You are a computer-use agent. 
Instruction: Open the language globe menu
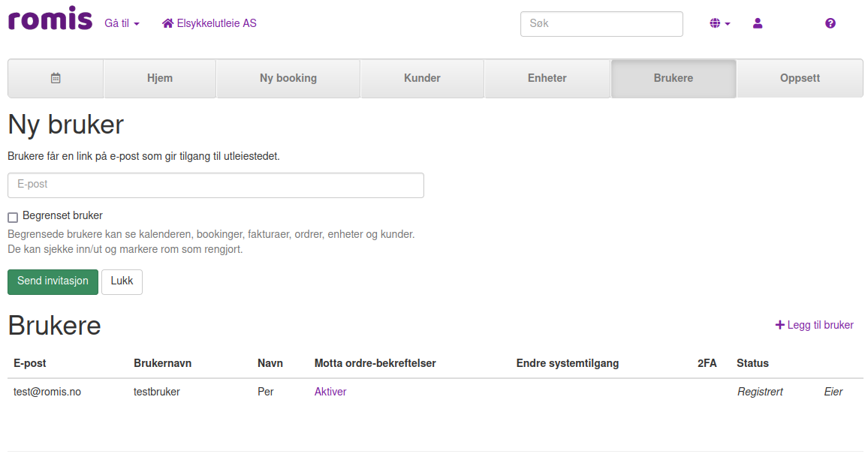719,23
